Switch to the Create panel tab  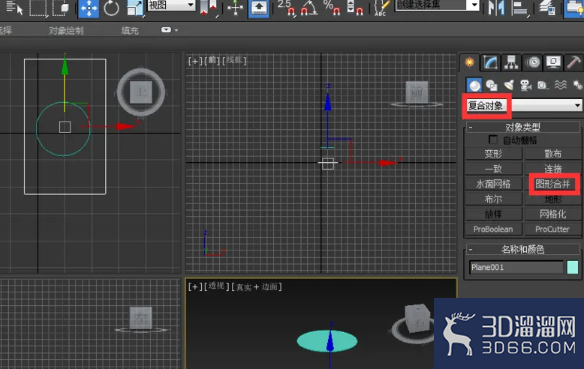tap(470, 62)
